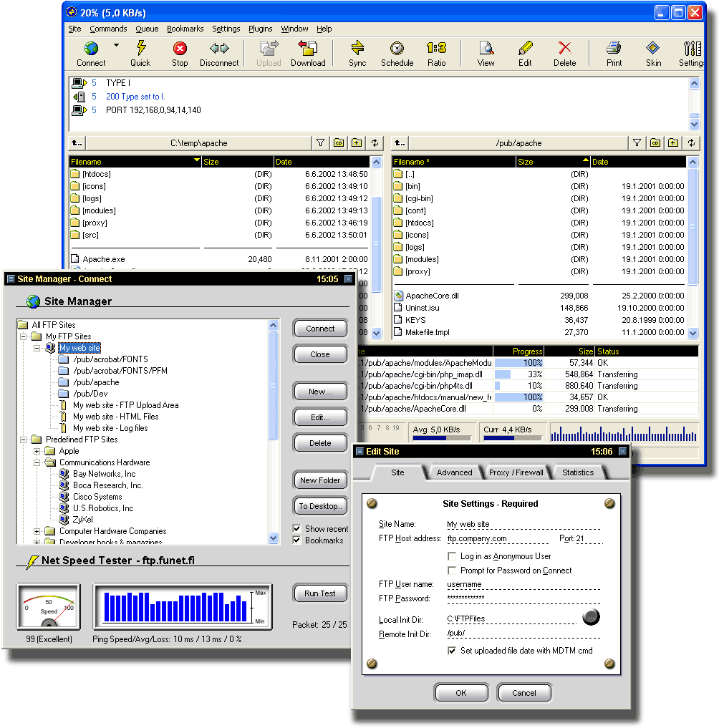
Task: Open the Schedule clock icon
Action: 397,48
